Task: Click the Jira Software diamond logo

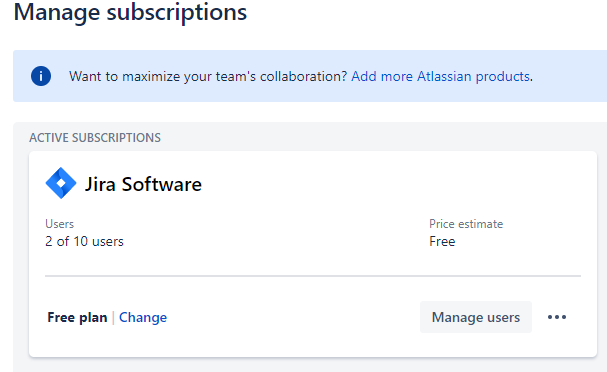Action: click(61, 183)
